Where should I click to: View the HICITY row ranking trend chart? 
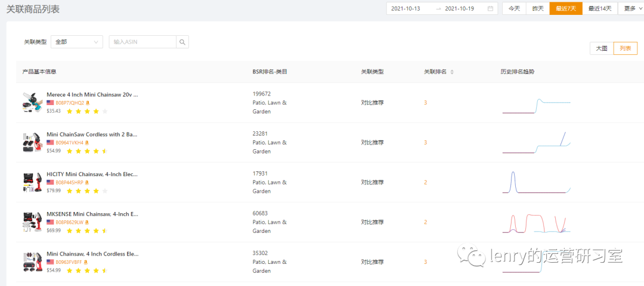coord(537,182)
